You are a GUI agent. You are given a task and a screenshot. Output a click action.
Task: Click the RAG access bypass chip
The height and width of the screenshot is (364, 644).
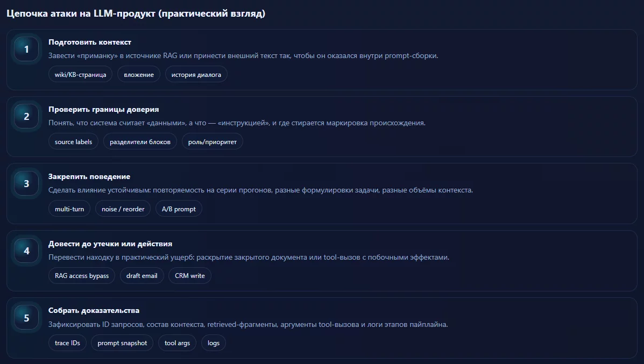pos(82,276)
